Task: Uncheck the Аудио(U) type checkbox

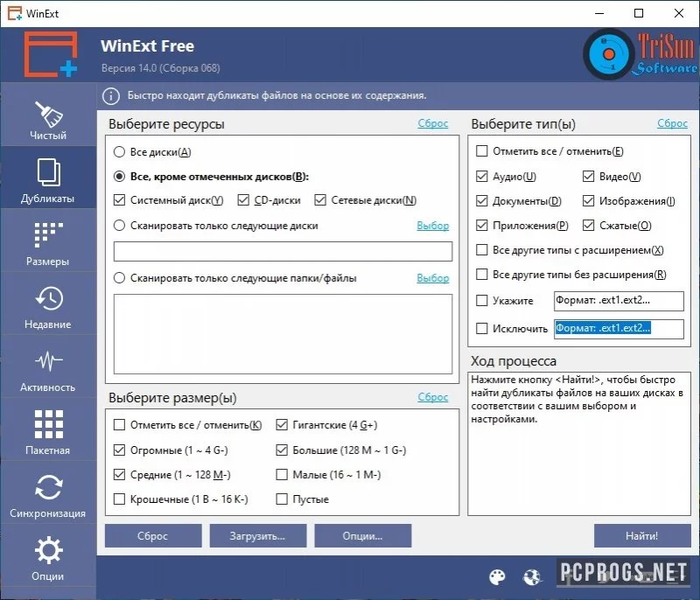Action: [x=482, y=177]
